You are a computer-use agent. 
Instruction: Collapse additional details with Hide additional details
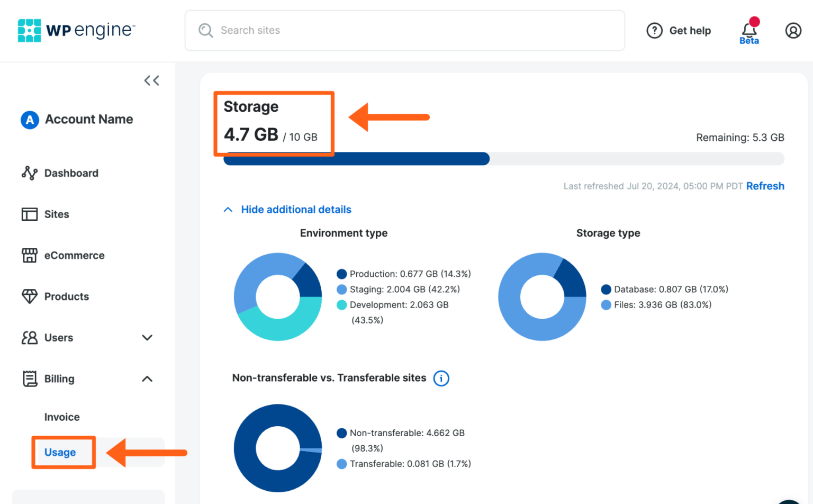tap(296, 209)
